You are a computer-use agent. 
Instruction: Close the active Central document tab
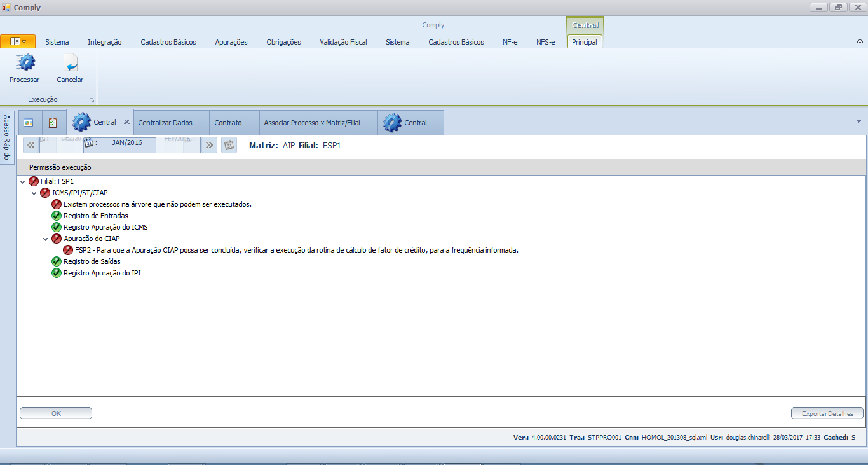tap(126, 121)
